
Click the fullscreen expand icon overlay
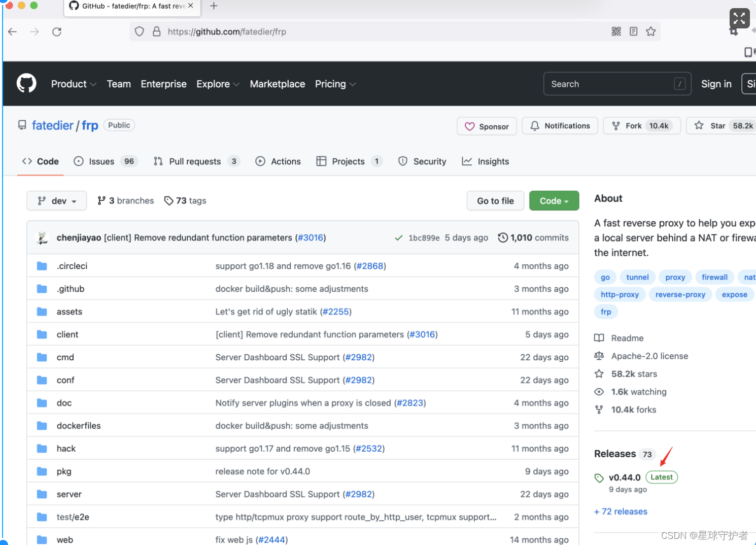739,18
